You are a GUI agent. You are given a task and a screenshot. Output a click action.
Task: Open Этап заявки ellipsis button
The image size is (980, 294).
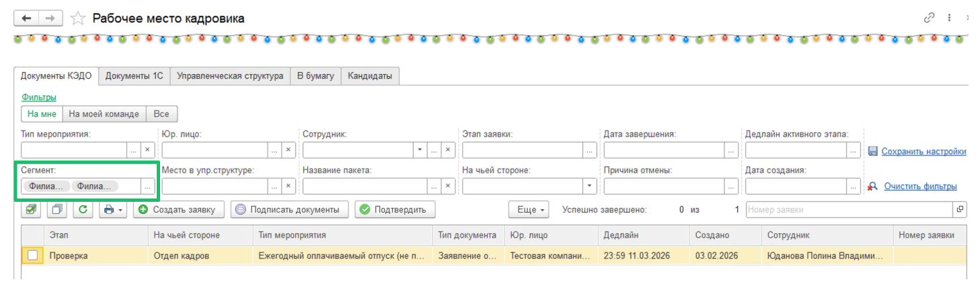click(x=590, y=150)
